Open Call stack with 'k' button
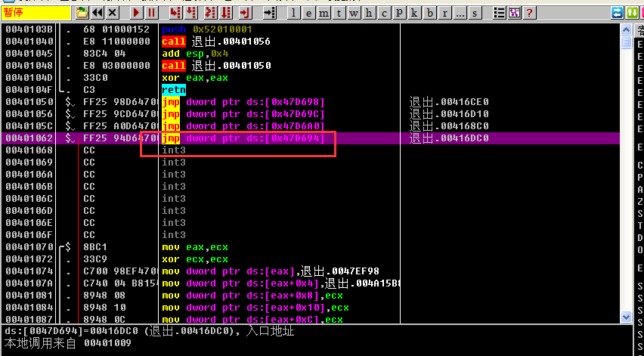This screenshot has height=356, width=644. tap(414, 13)
